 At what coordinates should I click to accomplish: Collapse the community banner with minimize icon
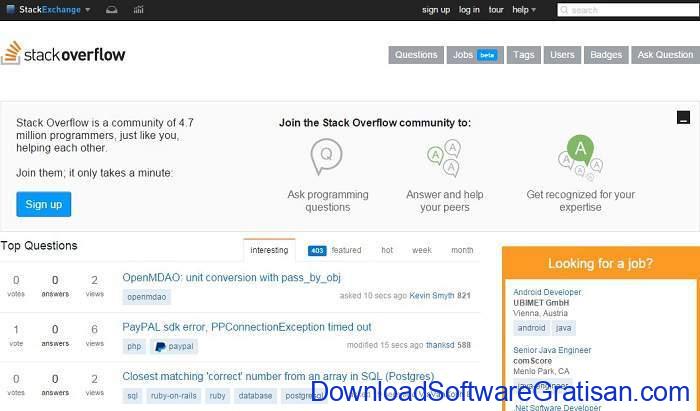(x=683, y=117)
